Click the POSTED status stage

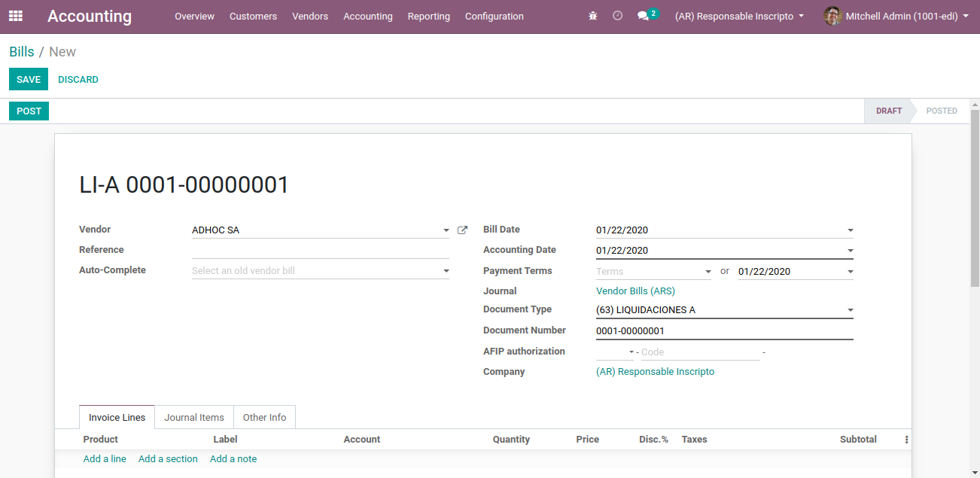(x=942, y=111)
